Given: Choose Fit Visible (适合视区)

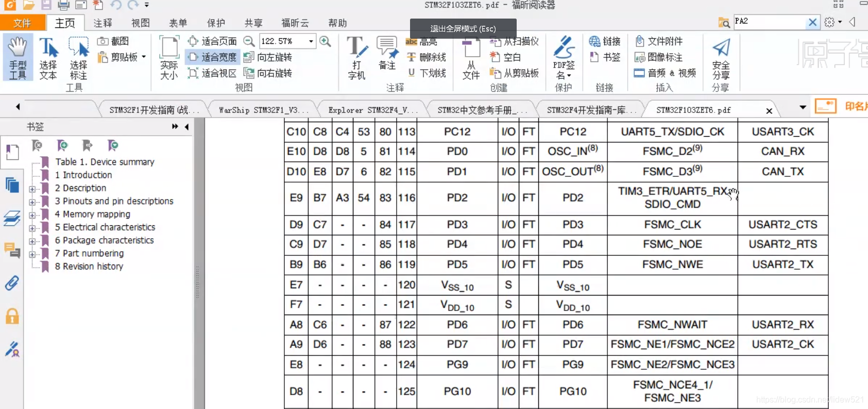Looking at the screenshot, I should [212, 73].
